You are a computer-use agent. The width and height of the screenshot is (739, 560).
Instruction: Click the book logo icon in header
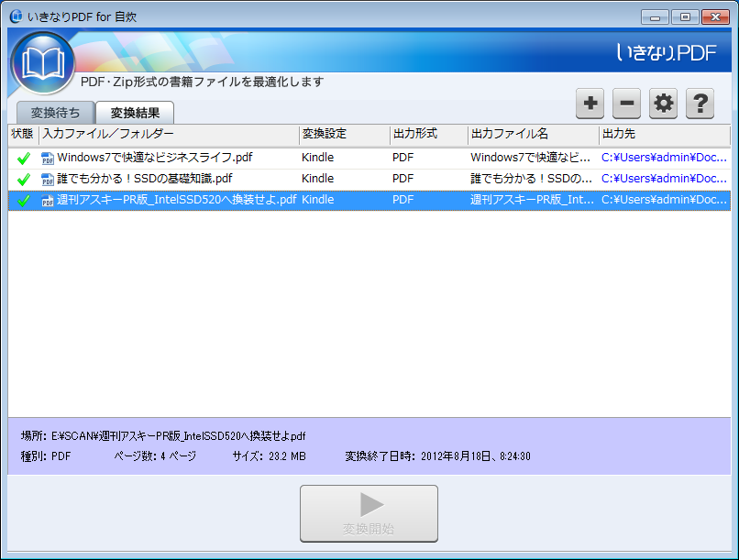pyautogui.click(x=43, y=63)
